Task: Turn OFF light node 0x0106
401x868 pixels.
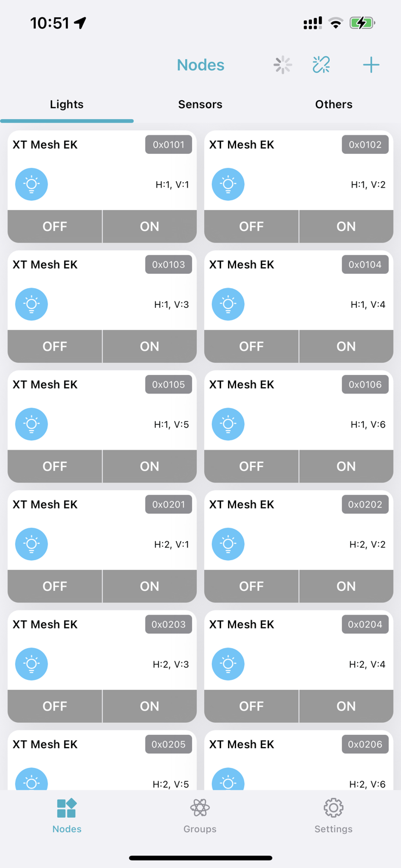Action: click(251, 466)
